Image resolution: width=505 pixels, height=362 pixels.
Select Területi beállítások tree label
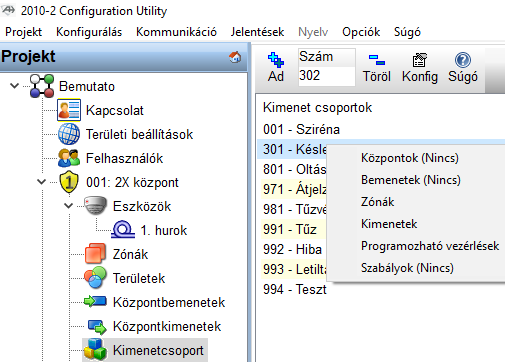(139, 134)
